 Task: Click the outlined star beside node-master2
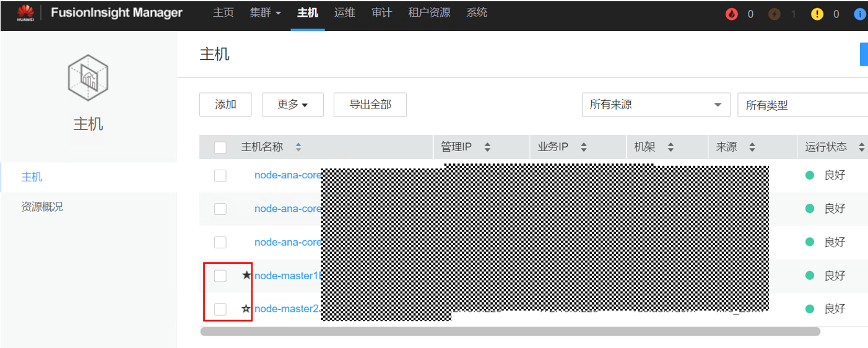point(246,308)
